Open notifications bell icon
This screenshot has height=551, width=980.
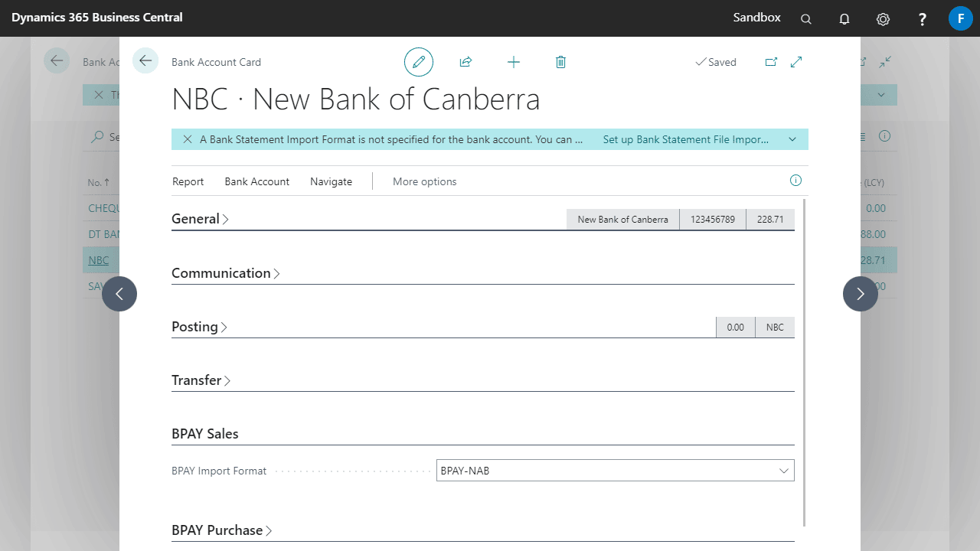[844, 19]
